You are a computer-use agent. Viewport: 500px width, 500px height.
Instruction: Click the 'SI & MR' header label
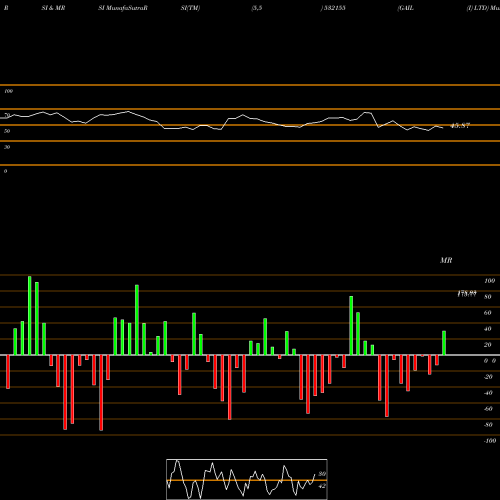(x=53, y=8)
